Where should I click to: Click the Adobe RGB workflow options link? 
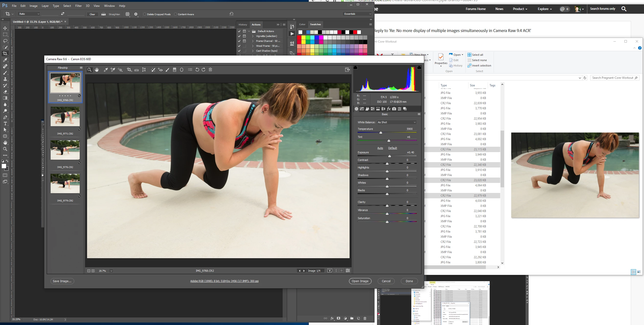coord(224,281)
